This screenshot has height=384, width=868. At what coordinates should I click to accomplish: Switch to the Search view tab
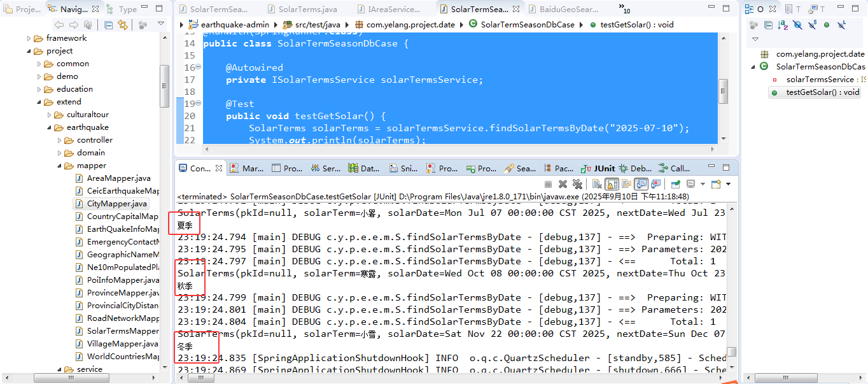[521, 168]
